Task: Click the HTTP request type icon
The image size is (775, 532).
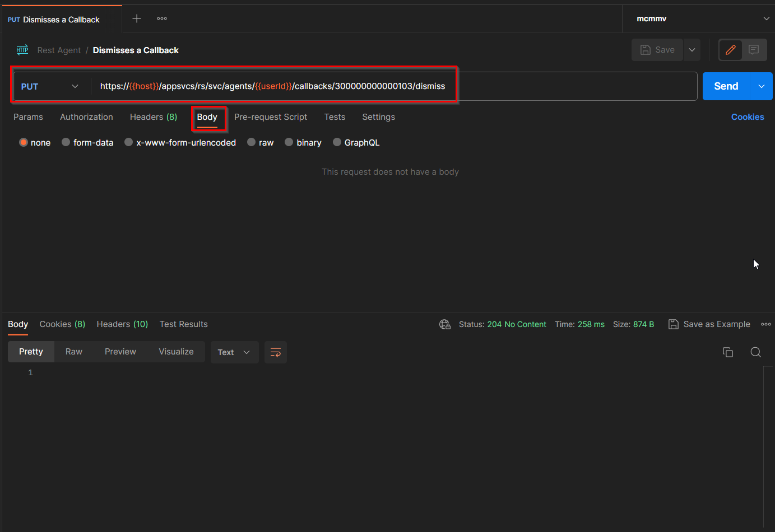Action: [22, 50]
